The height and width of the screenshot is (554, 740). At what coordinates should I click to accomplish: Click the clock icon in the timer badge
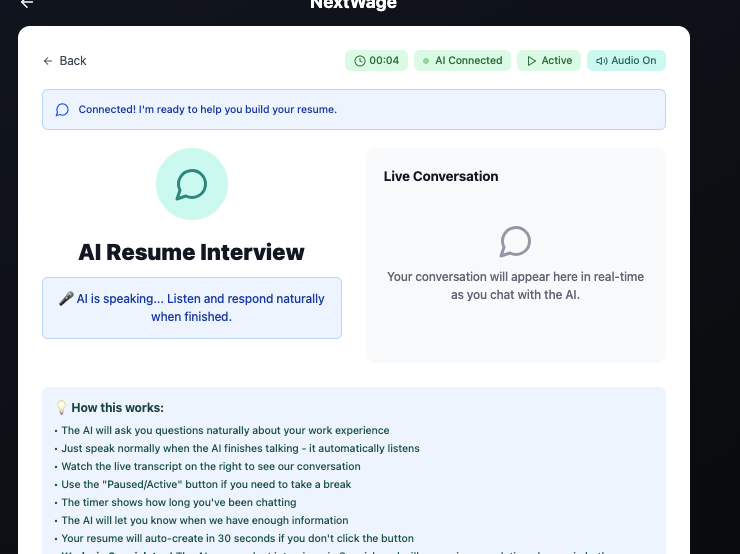coord(360,61)
